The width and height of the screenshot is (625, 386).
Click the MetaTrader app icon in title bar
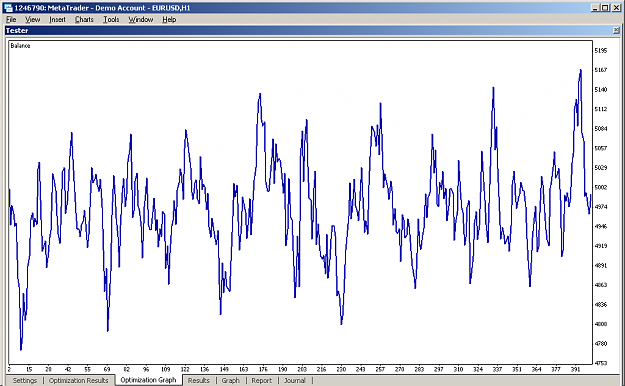click(8, 8)
